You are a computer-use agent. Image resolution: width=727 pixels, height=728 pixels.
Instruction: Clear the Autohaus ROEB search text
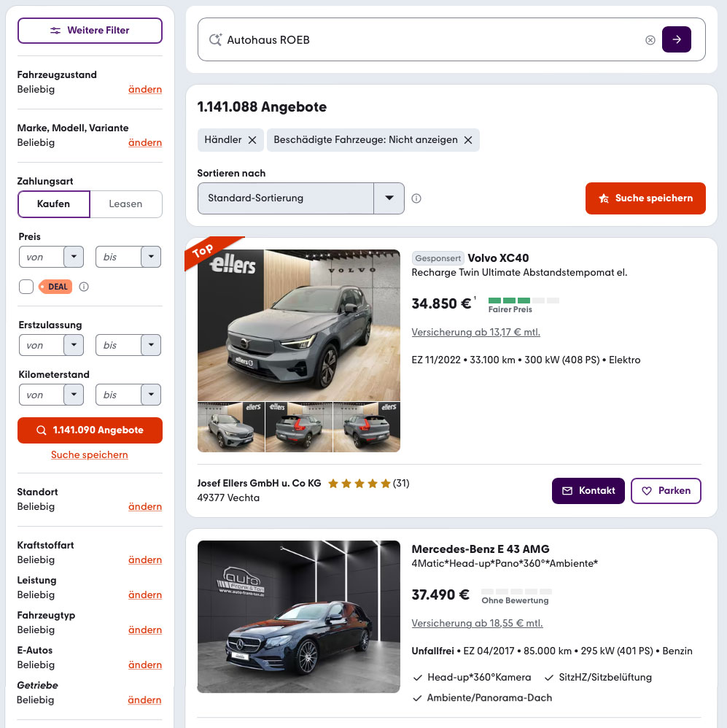[x=650, y=40]
